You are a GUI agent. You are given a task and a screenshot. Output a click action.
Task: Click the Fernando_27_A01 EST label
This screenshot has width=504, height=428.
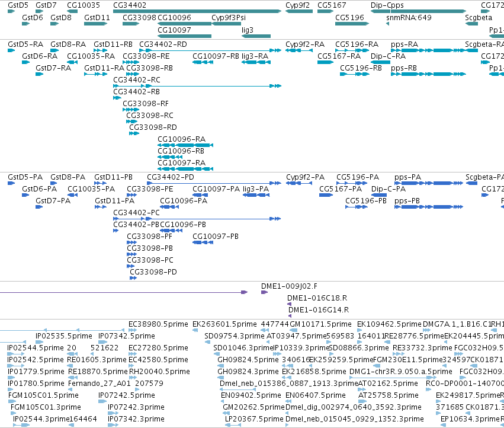[x=99, y=384]
